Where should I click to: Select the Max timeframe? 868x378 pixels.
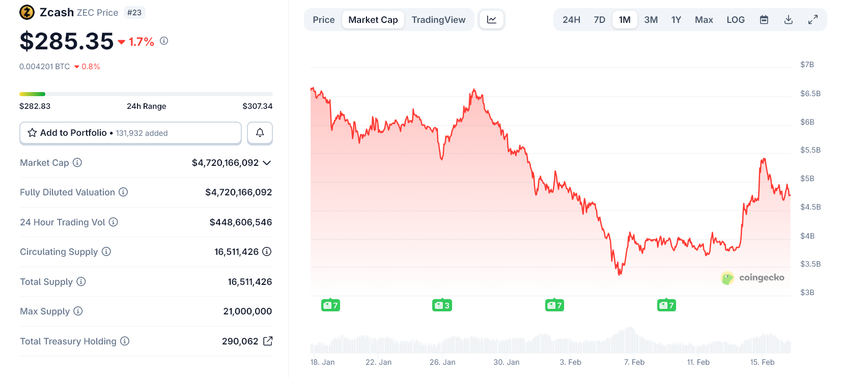tap(704, 19)
